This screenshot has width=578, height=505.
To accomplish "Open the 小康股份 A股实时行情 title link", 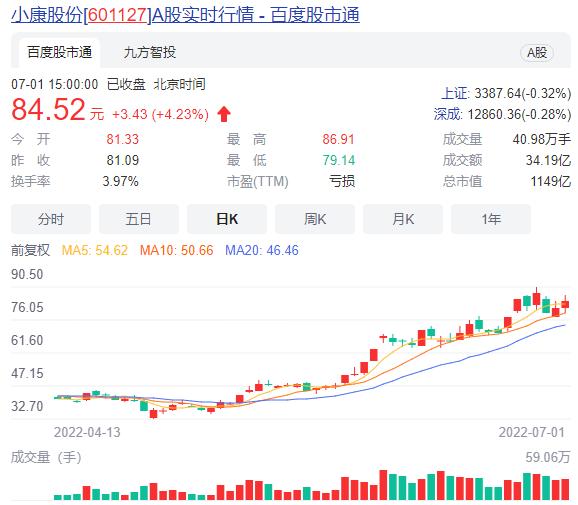I will click(185, 15).
